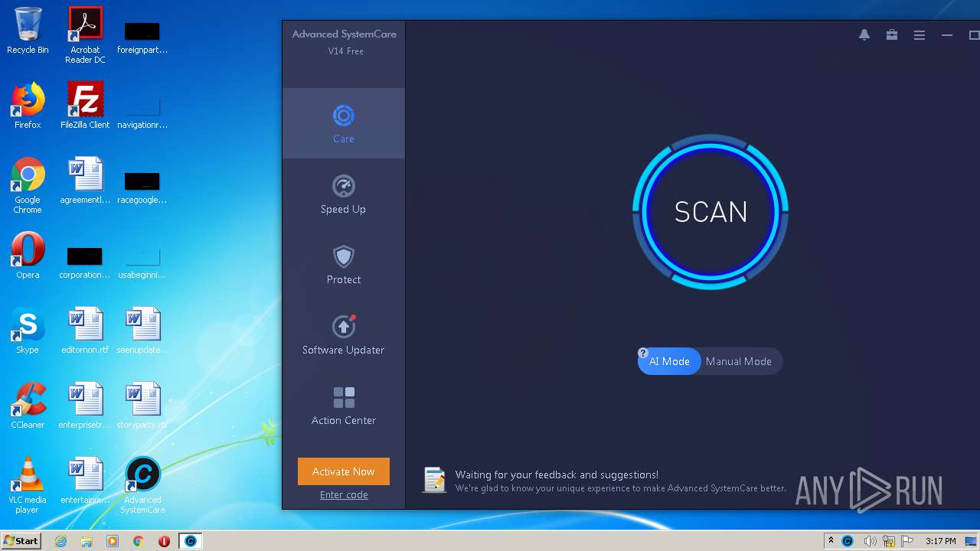Viewport: 980px width, 551px height.
Task: Select CCleaner desktop shortcut
Action: (x=28, y=406)
